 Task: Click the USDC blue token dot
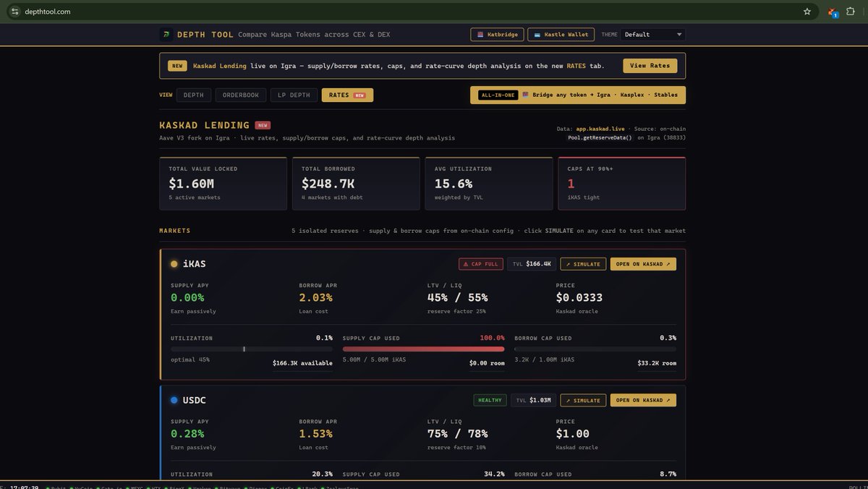[174, 400]
